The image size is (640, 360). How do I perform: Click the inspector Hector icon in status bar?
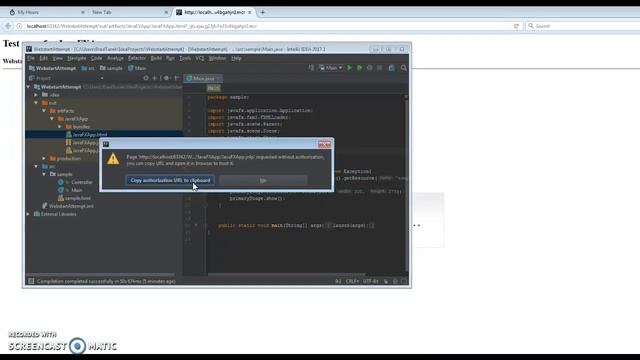click(x=395, y=281)
